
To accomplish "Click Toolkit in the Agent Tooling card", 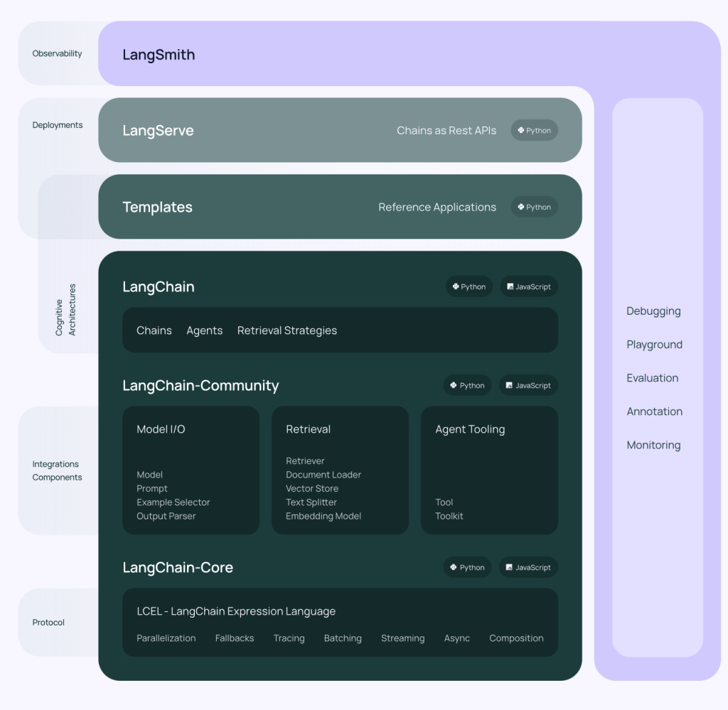I will point(449,516).
